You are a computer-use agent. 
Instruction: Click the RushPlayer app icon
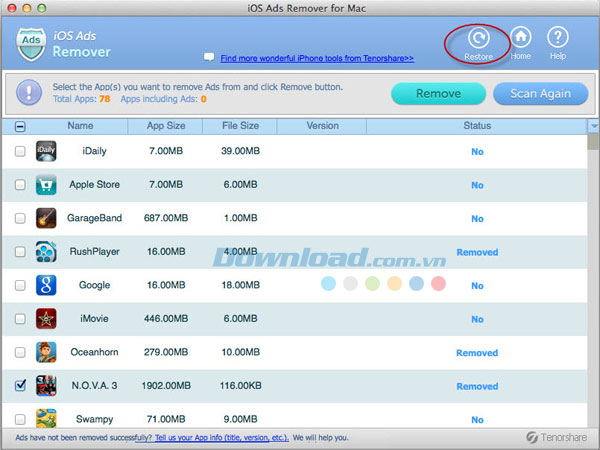point(46,252)
